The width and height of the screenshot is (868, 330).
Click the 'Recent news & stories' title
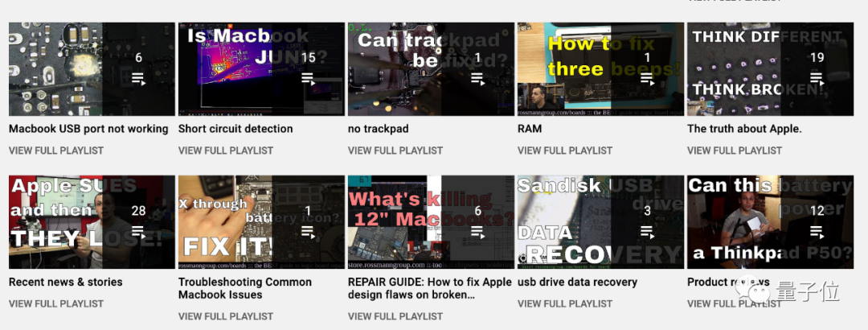pyautogui.click(x=65, y=282)
